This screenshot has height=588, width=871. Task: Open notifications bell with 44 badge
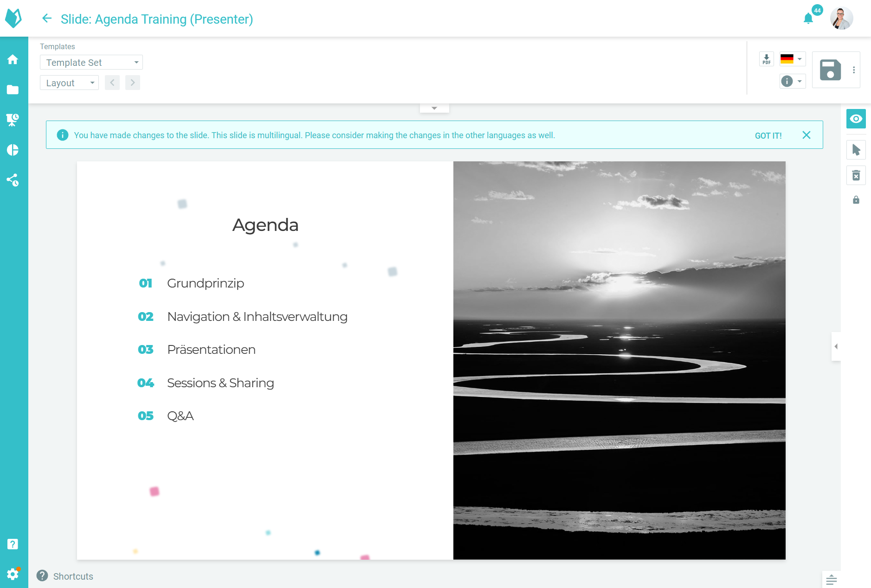point(808,19)
